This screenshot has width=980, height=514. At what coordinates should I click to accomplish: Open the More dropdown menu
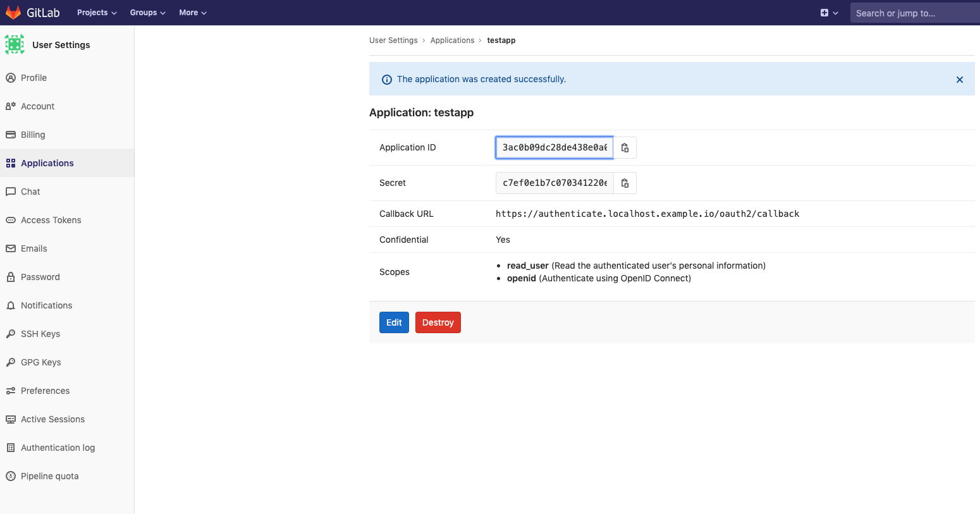click(x=193, y=13)
